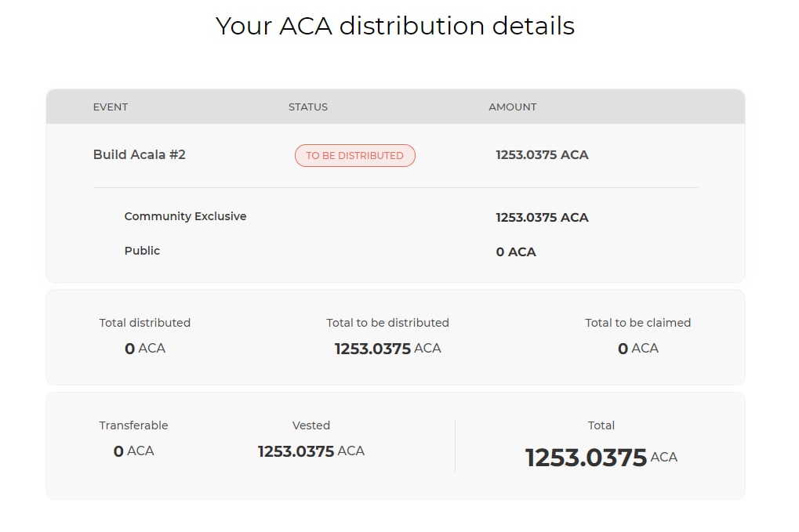Click the AMOUNT column header
The height and width of the screenshot is (532, 799).
(513, 107)
